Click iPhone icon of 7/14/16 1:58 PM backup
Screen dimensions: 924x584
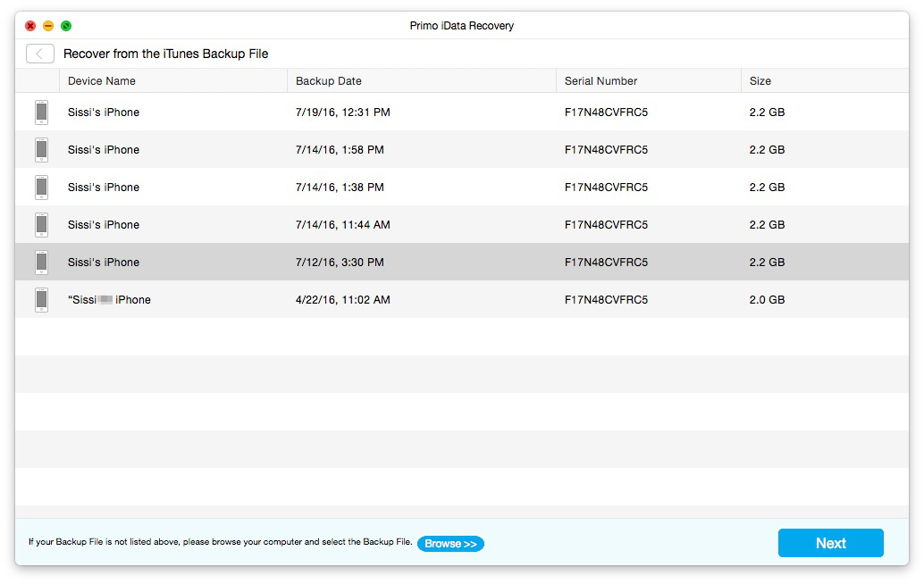(x=41, y=149)
